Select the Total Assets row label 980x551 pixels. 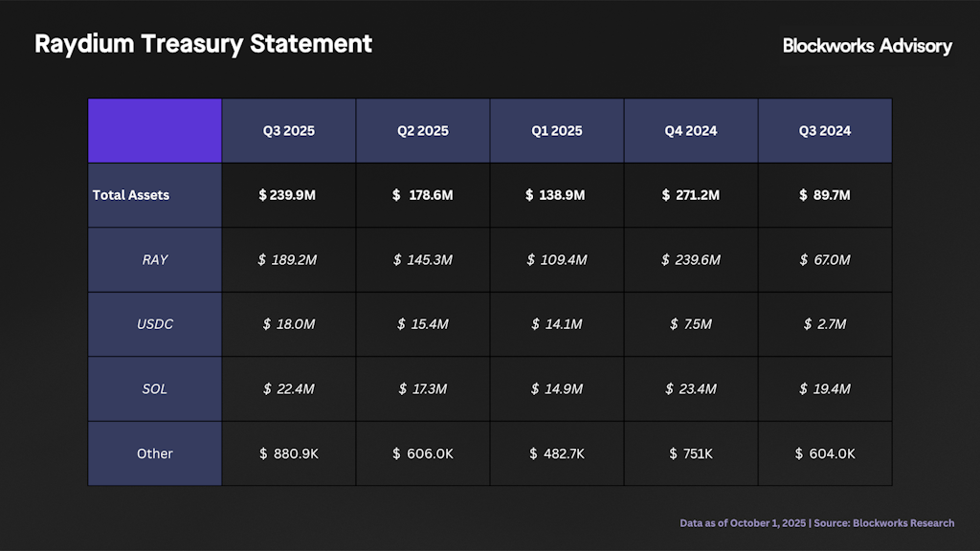click(131, 195)
